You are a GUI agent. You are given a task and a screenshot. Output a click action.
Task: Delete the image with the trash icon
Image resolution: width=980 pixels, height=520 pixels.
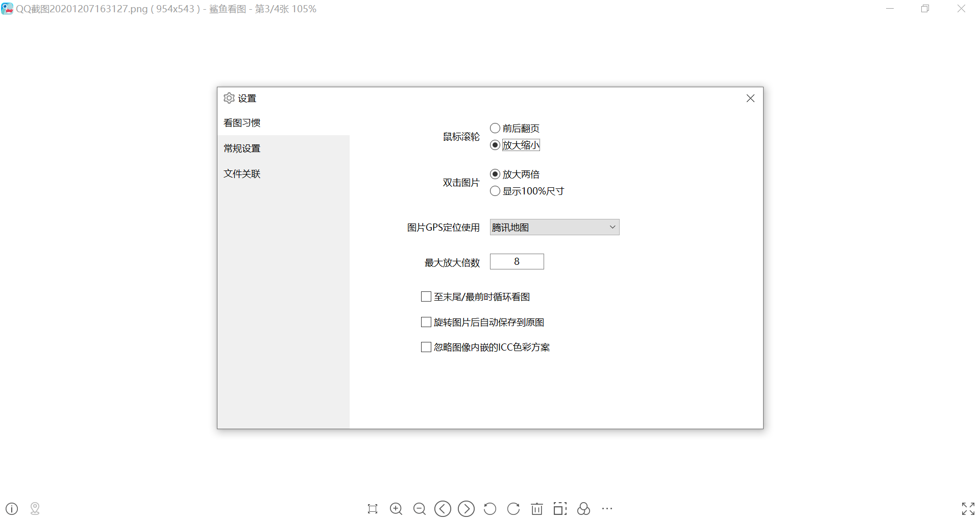537,509
